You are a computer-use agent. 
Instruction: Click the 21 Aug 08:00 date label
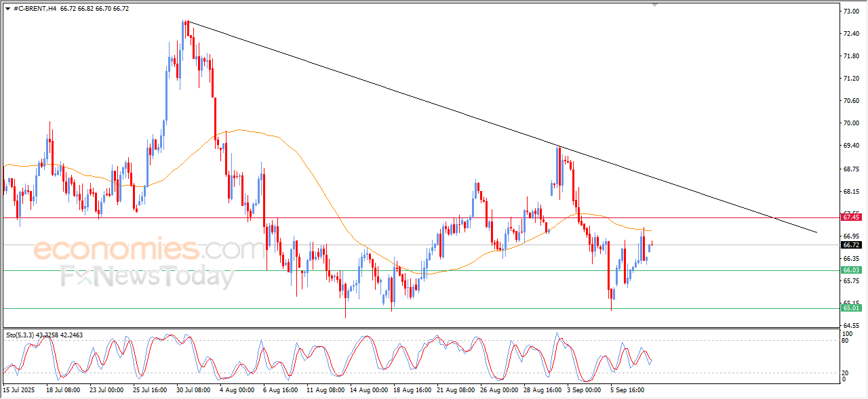[x=456, y=390]
